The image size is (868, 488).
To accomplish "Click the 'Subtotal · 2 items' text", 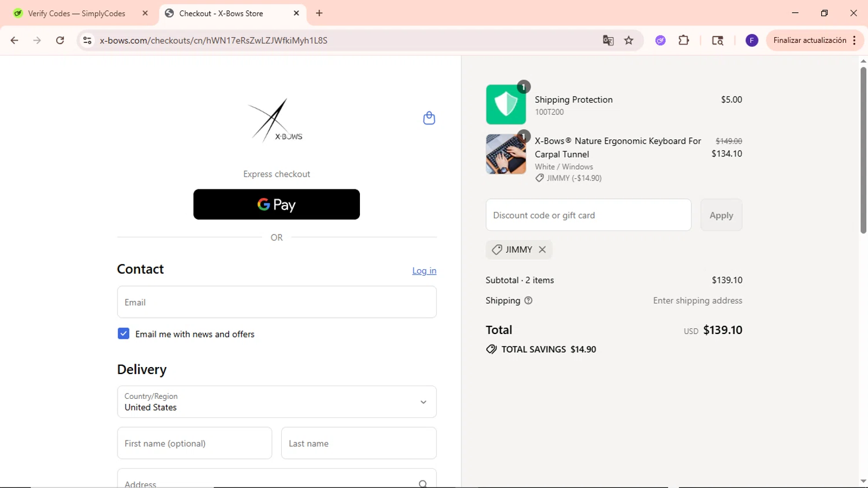I will tap(520, 280).
